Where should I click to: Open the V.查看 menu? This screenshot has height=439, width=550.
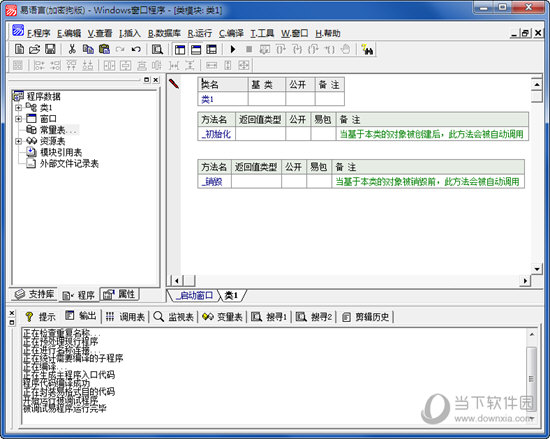pyautogui.click(x=100, y=33)
